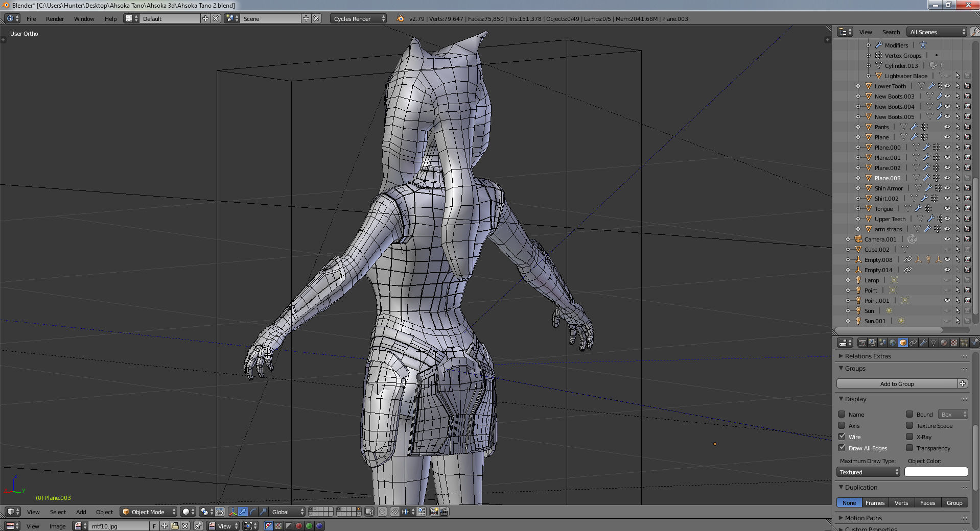The height and width of the screenshot is (531, 980).
Task: Toggle visibility of Pants object
Action: point(947,127)
